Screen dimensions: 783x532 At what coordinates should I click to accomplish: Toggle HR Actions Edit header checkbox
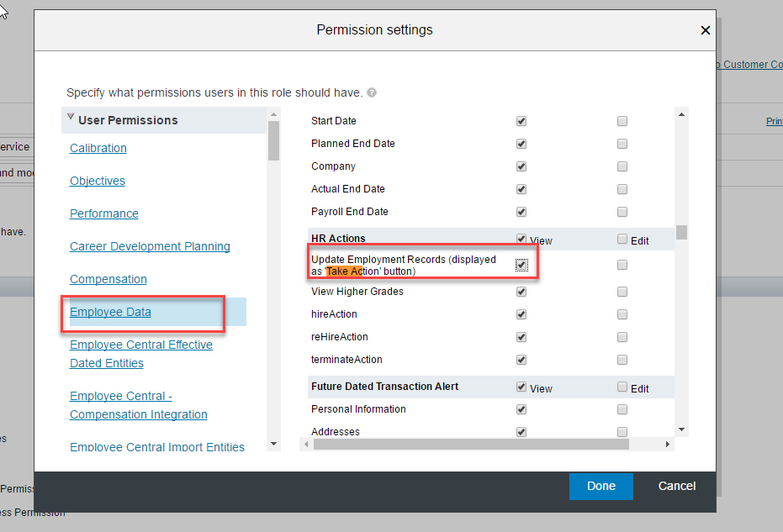(x=622, y=239)
